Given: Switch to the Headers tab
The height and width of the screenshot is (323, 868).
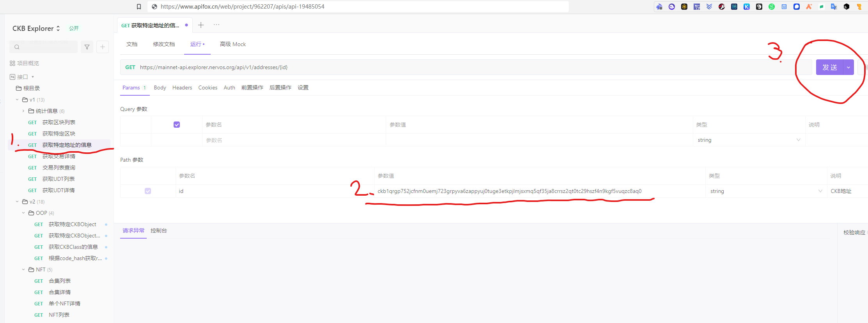Looking at the screenshot, I should click(182, 87).
